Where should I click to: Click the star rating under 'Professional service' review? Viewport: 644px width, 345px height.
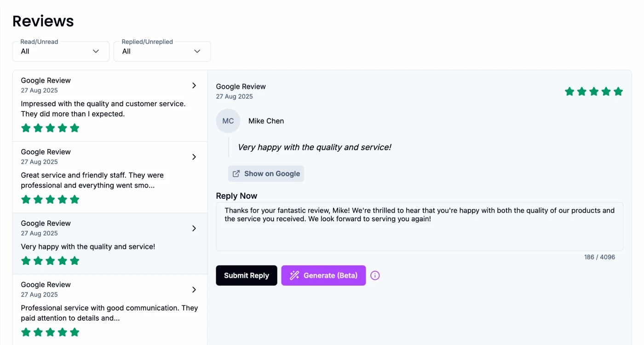click(x=50, y=332)
